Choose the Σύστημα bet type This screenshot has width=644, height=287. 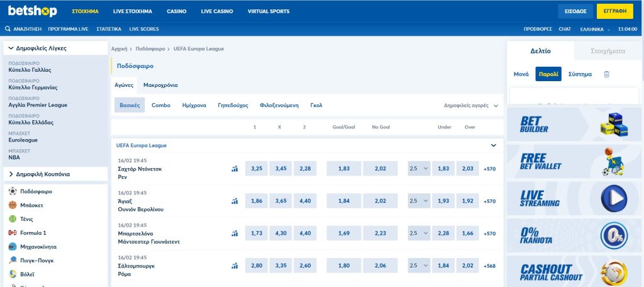pyautogui.click(x=580, y=74)
